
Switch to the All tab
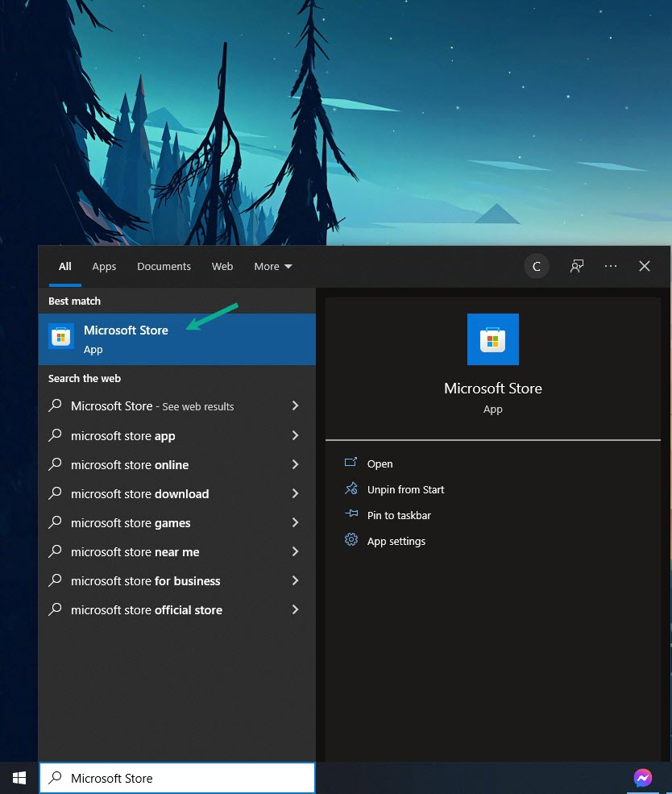pyautogui.click(x=64, y=266)
